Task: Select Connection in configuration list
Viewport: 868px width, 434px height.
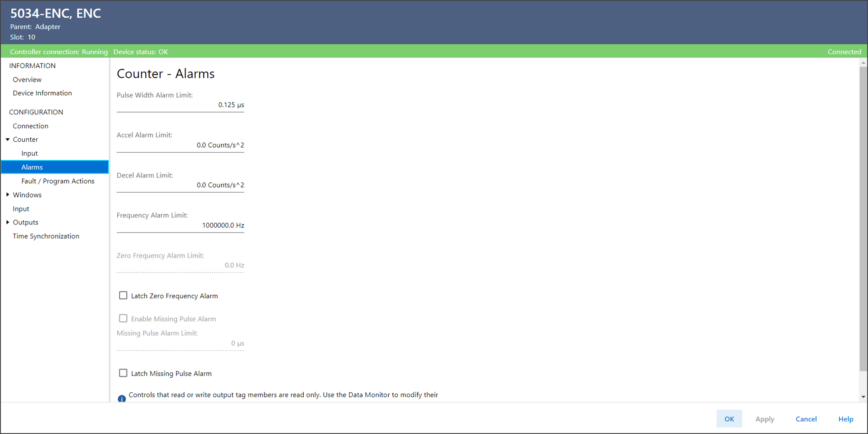Action: coord(30,126)
